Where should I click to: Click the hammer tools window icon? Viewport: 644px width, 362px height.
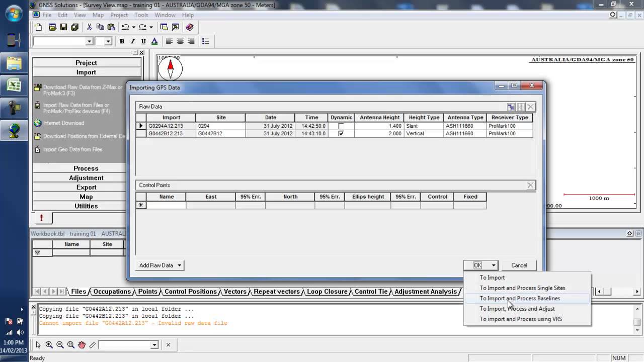click(175, 27)
